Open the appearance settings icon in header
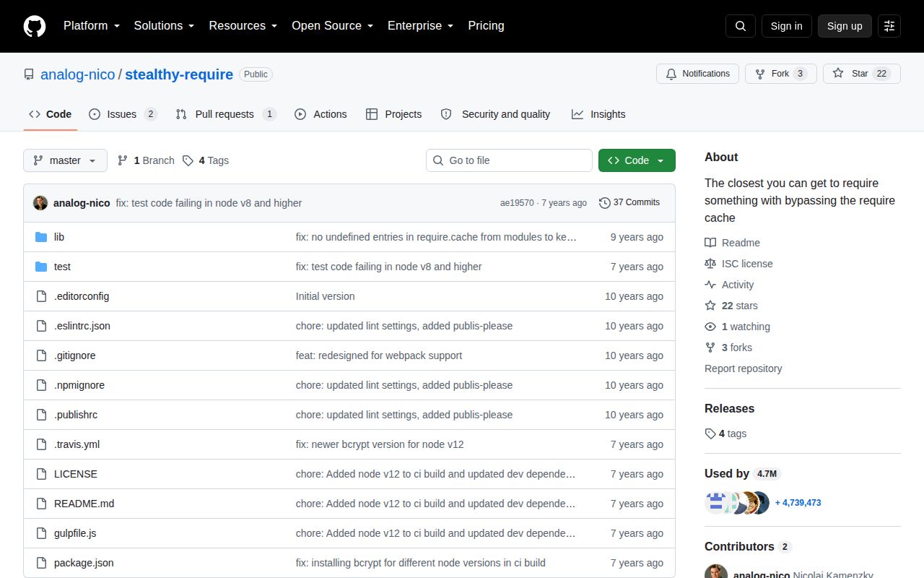924x578 pixels. [x=889, y=26]
